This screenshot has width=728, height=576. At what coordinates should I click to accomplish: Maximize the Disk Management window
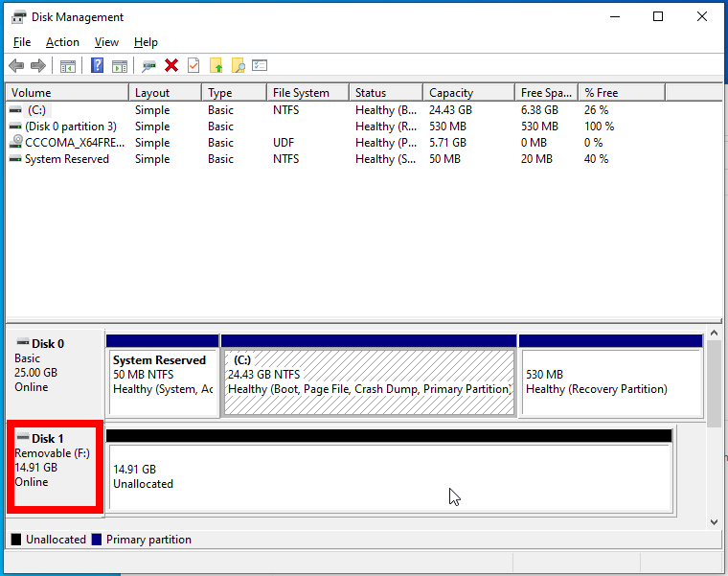(x=658, y=16)
